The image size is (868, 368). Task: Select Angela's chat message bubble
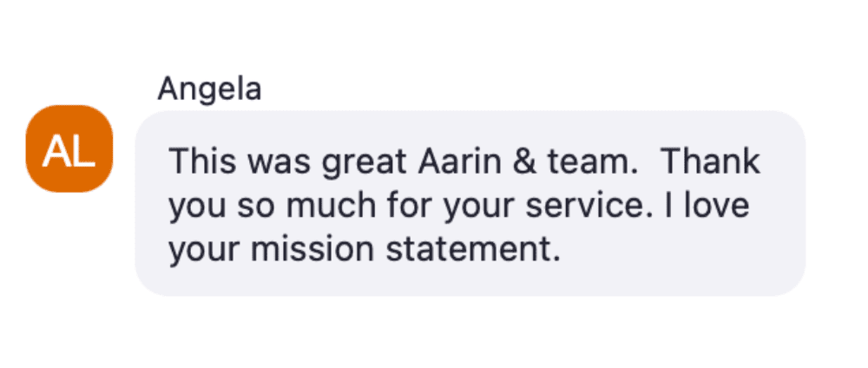470,203
